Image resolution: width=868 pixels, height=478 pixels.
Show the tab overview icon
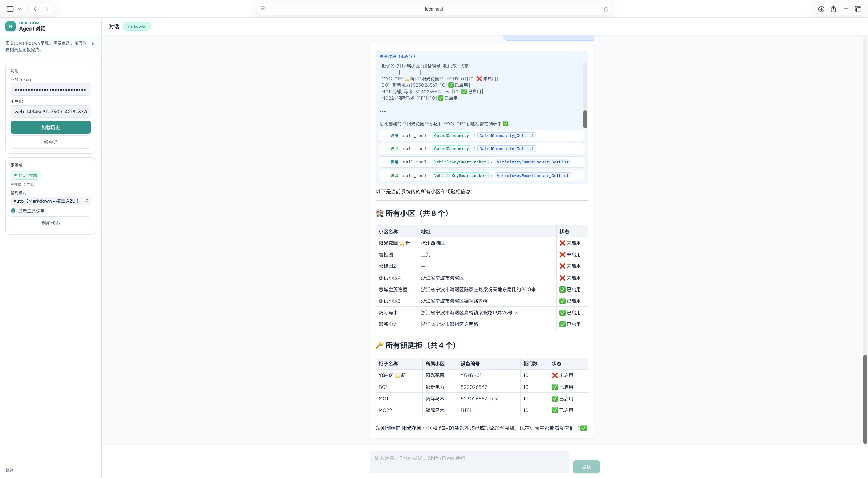coord(858,9)
